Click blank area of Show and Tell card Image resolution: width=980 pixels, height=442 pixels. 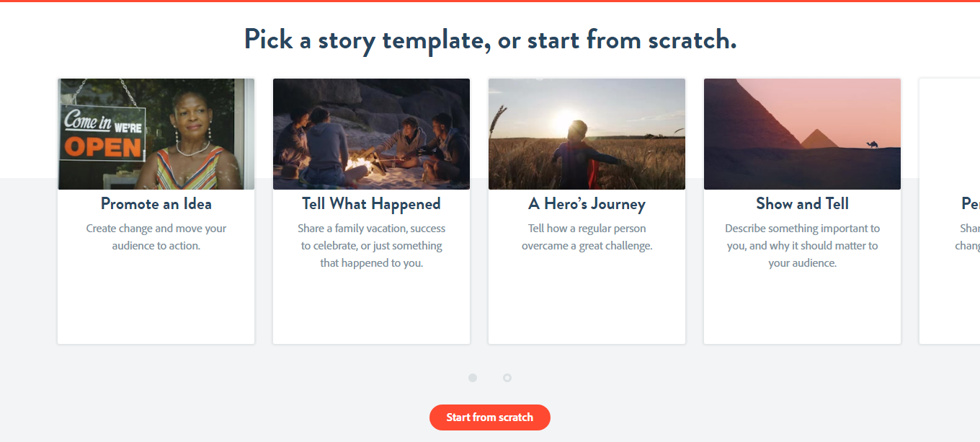[x=802, y=308]
